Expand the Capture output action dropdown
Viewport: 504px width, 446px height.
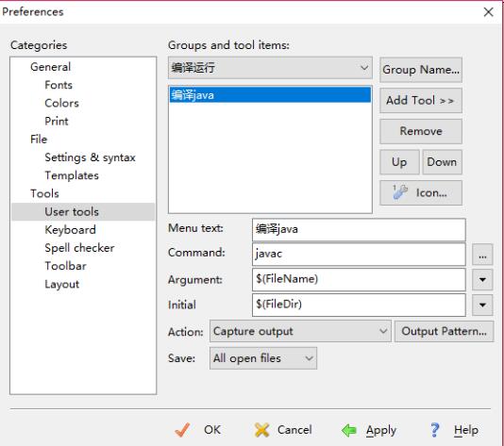point(300,331)
